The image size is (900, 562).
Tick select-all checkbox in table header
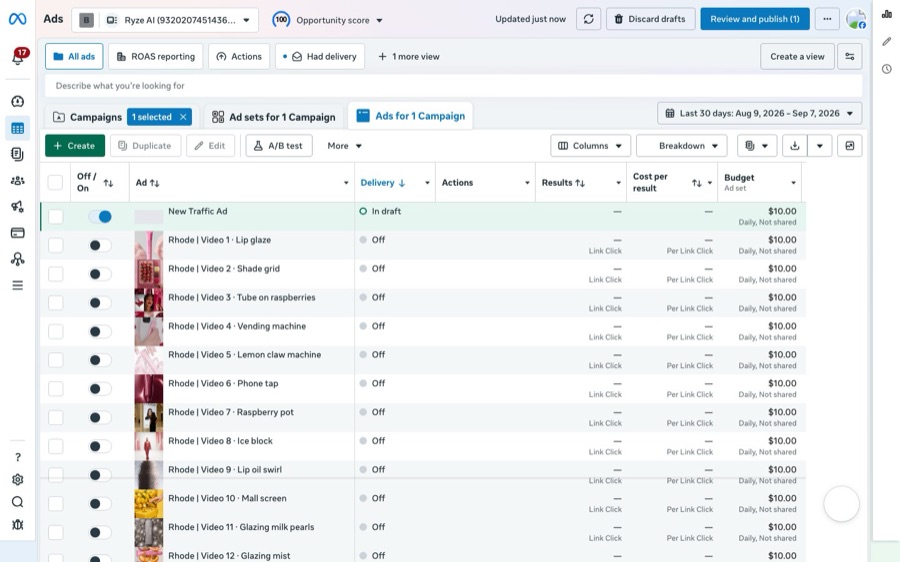coord(55,183)
